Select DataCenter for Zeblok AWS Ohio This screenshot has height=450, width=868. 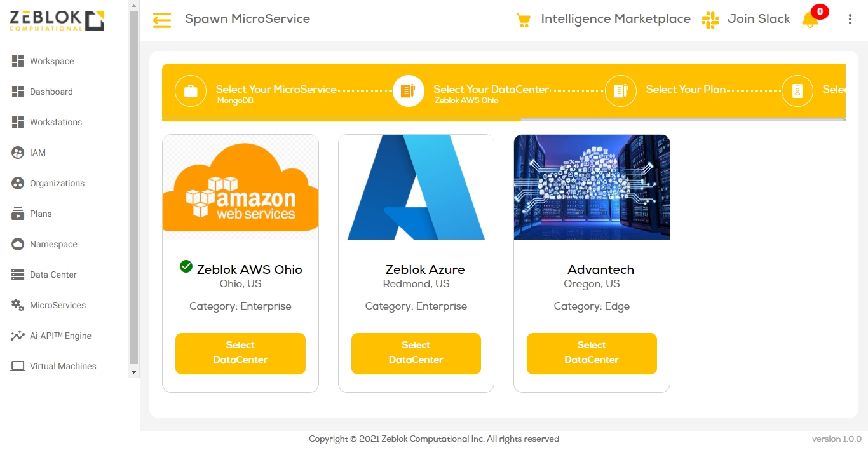click(x=240, y=353)
